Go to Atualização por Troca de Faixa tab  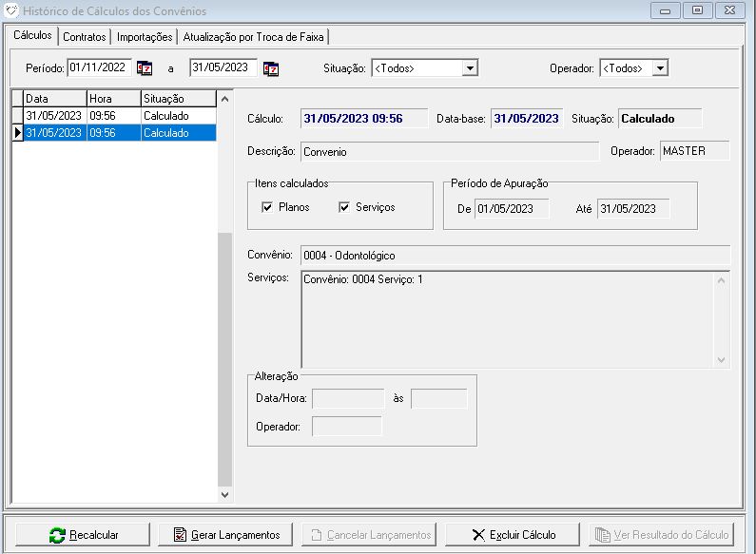(x=253, y=37)
